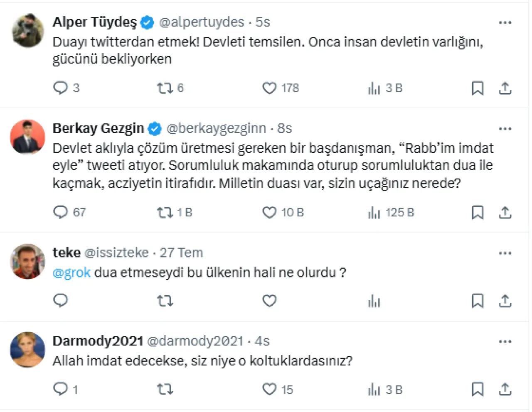Screen dimensions: 532x412
Task: Retweet Alper Tüydeş's tweet
Action: [x=165, y=88]
